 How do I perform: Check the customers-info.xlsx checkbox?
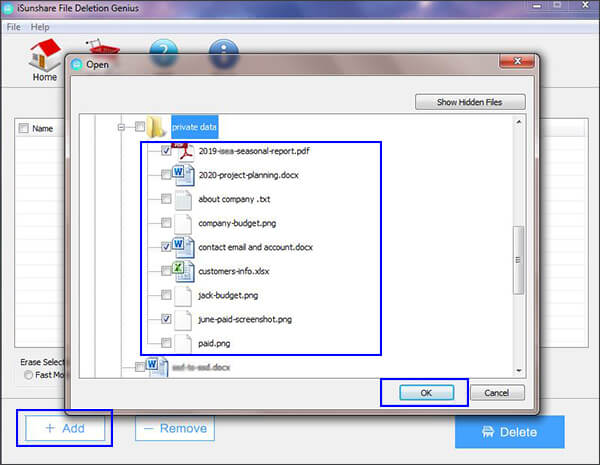pyautogui.click(x=166, y=271)
